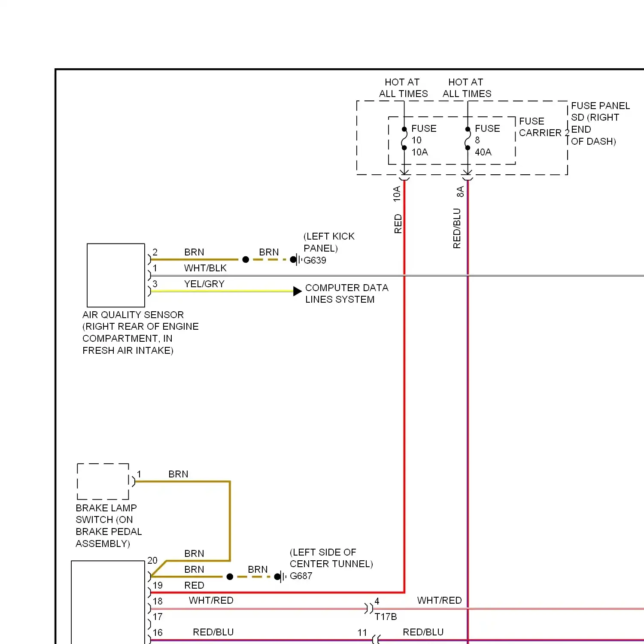The height and width of the screenshot is (644, 644).
Task: Click the G687 ground symbol
Action: pyautogui.click(x=281, y=577)
